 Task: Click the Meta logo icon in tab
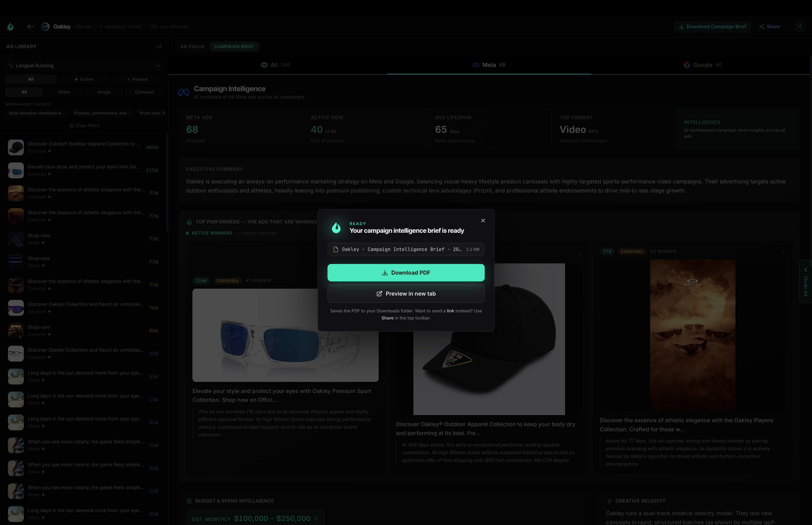[476, 65]
